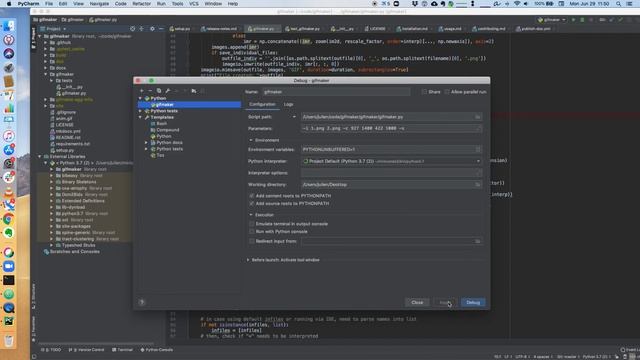The image size is (640, 360).
Task: Open the environment variables editor icon
Action: pos(478,149)
